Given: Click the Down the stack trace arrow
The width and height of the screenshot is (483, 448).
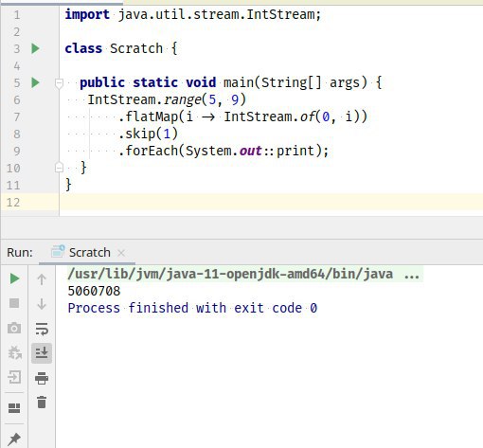Looking at the screenshot, I should point(42,304).
